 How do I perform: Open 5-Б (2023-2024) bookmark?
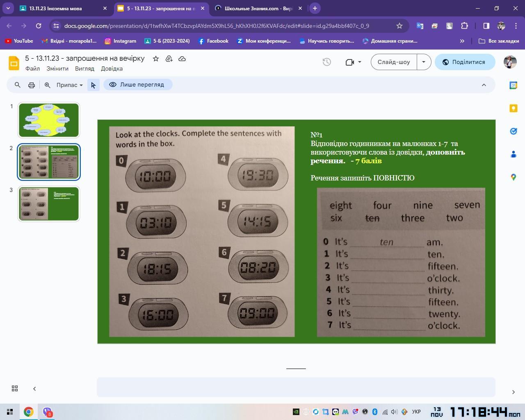click(x=167, y=41)
